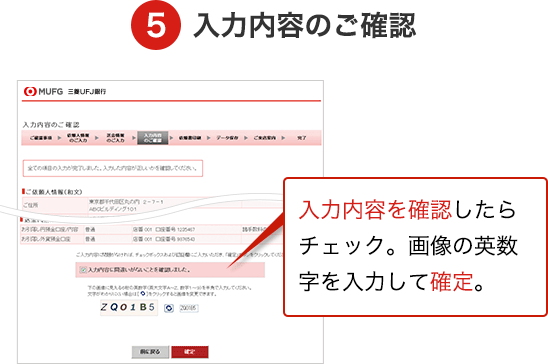
Task: Click the ABCビルディング101 address line
Action: (113, 209)
